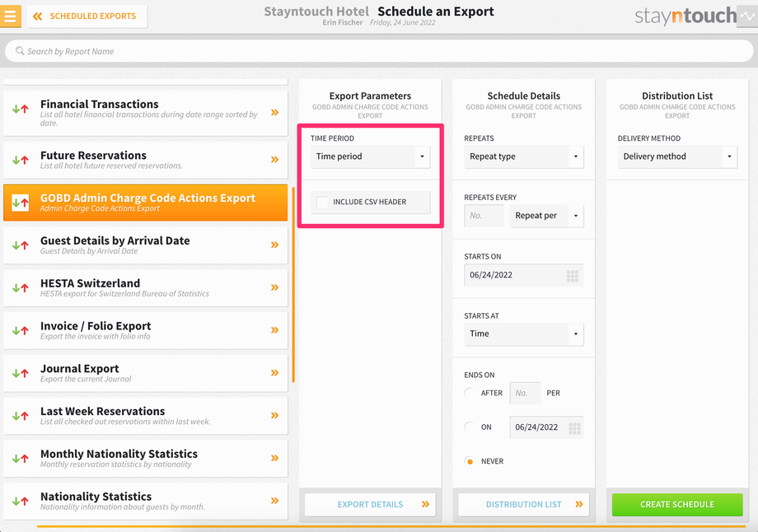Screen dimensions: 758x532
Task: Click chevron arrow on Monthly Nationality Statistics row
Action: 274,458
